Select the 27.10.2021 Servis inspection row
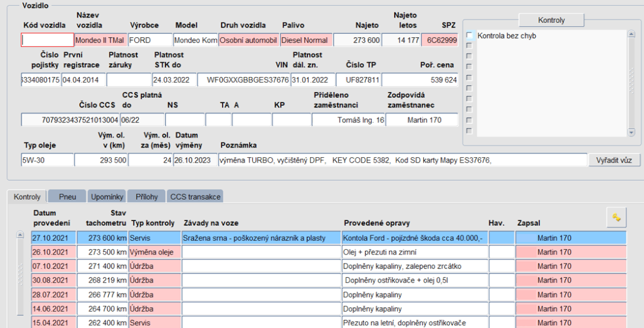 click(x=260, y=238)
